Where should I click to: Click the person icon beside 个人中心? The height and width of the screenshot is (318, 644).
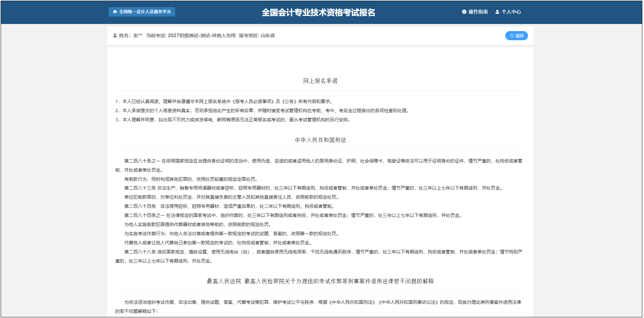(497, 12)
